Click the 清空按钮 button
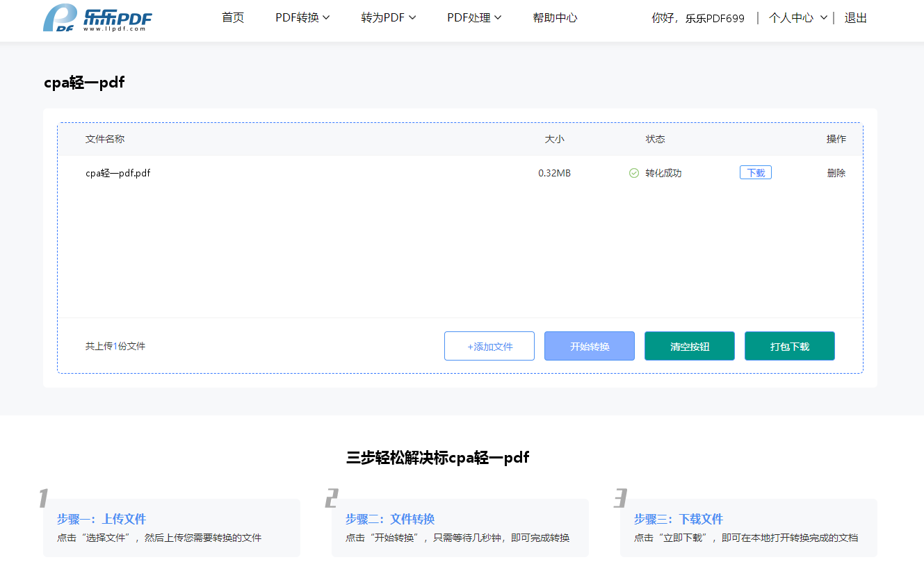Image resolution: width=924 pixels, height=587 pixels. pos(690,346)
